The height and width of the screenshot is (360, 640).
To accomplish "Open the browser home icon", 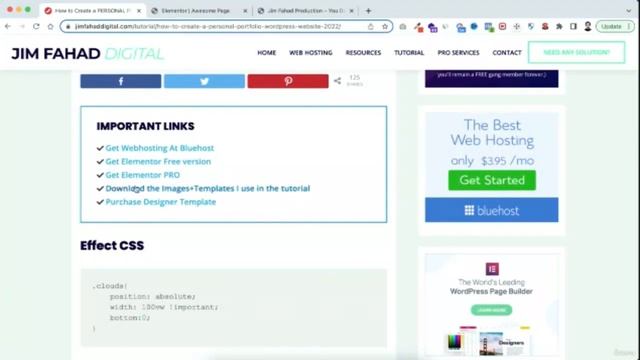I will pos(50,27).
